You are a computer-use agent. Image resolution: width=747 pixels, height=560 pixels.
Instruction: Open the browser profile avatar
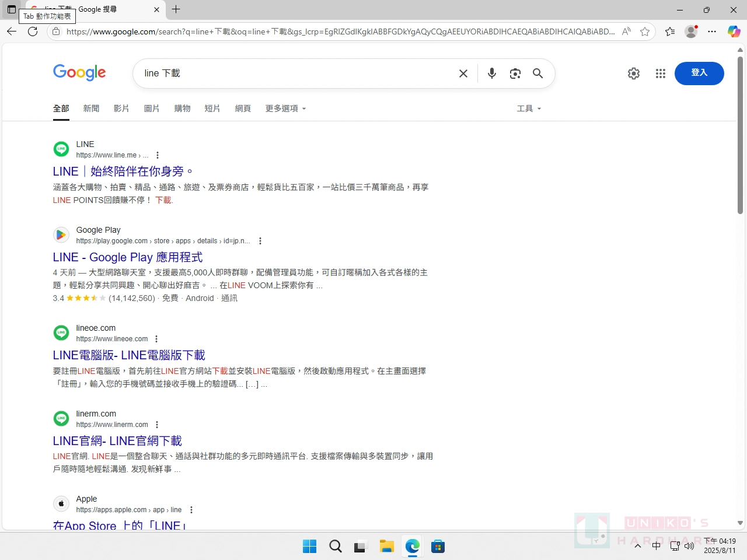(x=691, y=32)
